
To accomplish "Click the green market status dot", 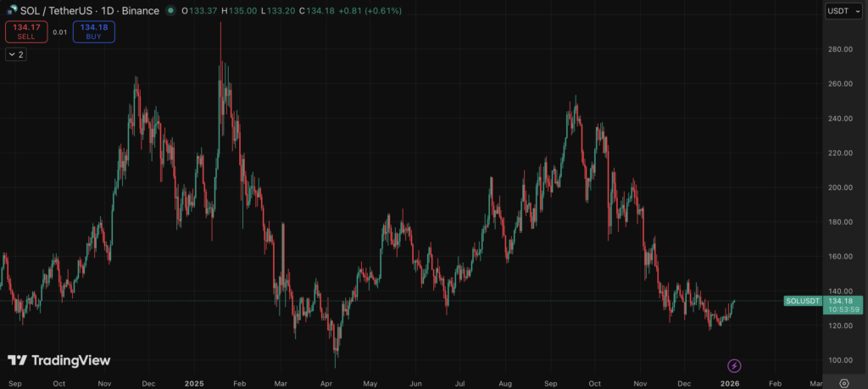I will point(172,11).
